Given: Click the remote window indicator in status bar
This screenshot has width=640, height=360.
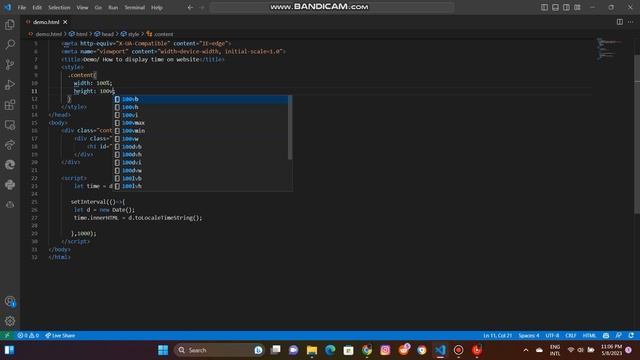Looking at the screenshot, I should point(7,336).
